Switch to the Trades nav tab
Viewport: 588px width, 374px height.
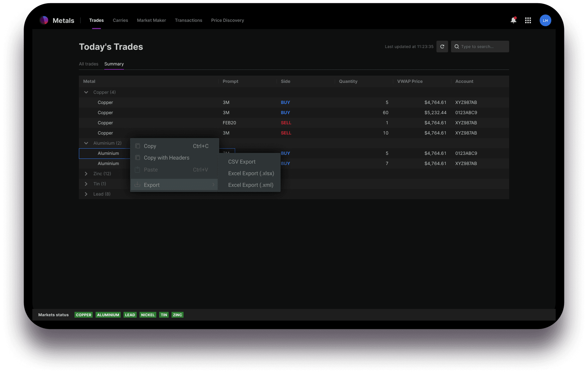click(96, 20)
